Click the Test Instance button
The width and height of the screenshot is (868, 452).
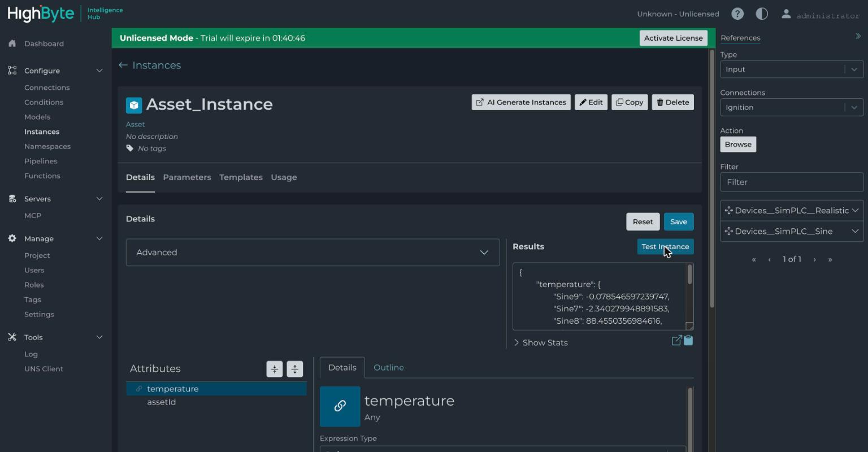coord(665,246)
